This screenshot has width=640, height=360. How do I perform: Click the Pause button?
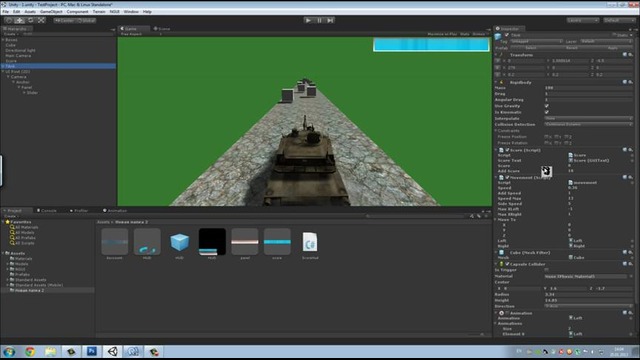coord(319,20)
